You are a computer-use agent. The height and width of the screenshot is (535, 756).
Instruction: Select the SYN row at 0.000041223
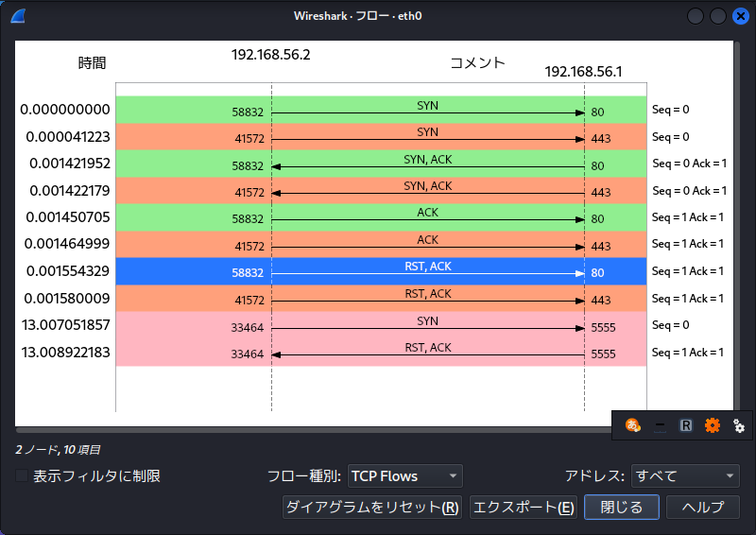tap(381, 136)
